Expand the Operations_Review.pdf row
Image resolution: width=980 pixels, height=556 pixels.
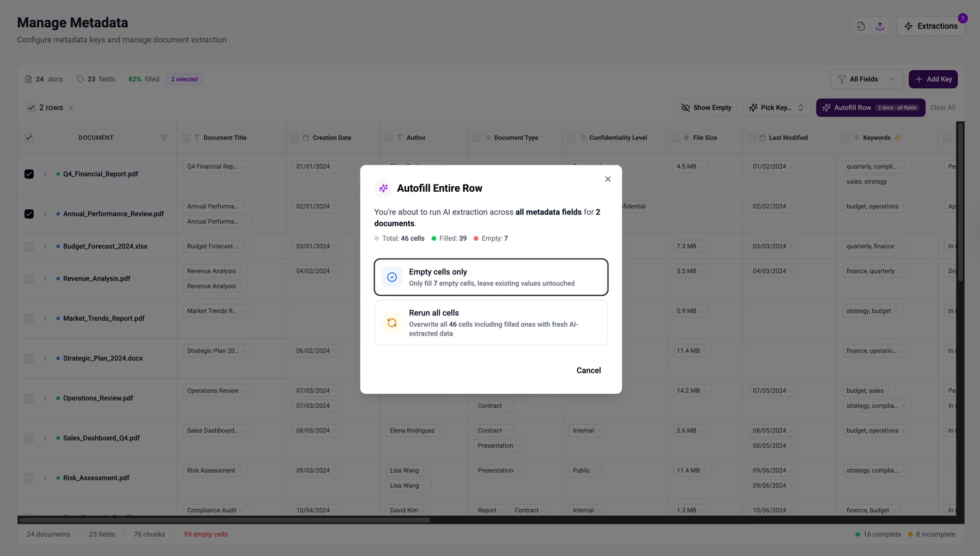point(45,398)
